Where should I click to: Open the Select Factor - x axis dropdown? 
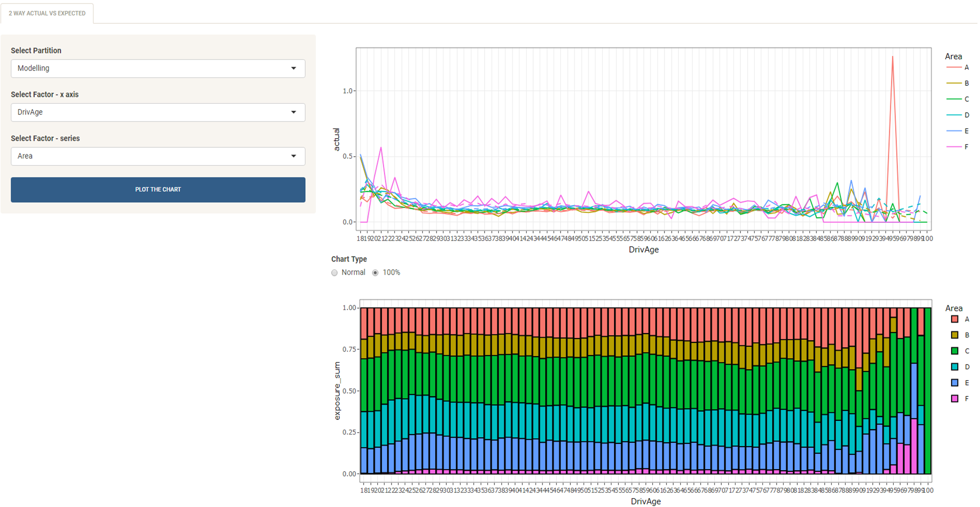(158, 112)
